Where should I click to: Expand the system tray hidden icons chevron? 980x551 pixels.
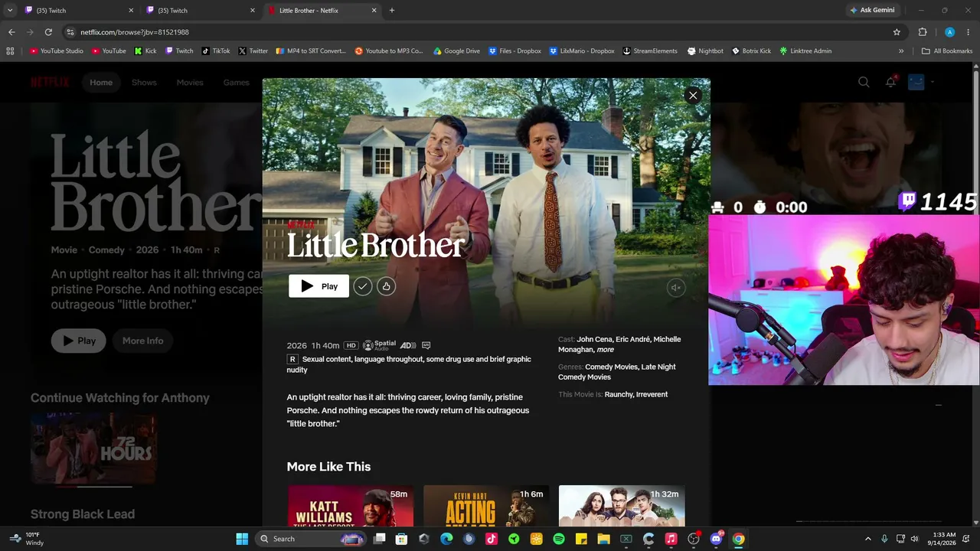tap(867, 539)
